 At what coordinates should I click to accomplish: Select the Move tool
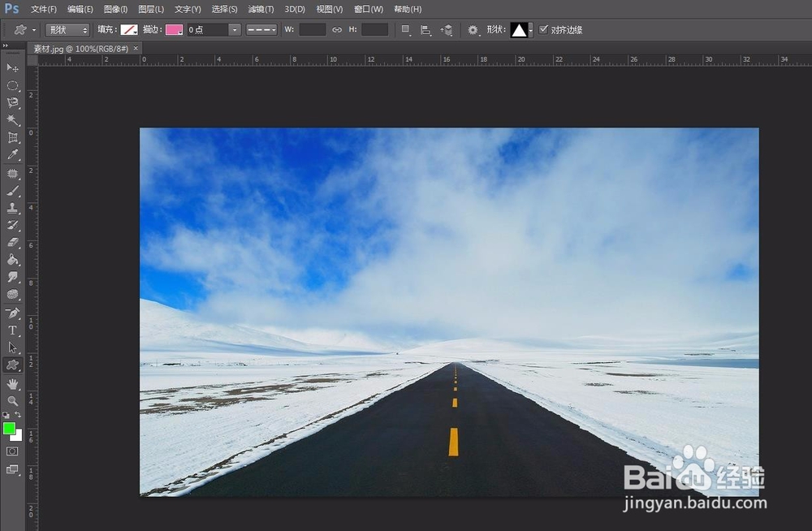pos(12,68)
